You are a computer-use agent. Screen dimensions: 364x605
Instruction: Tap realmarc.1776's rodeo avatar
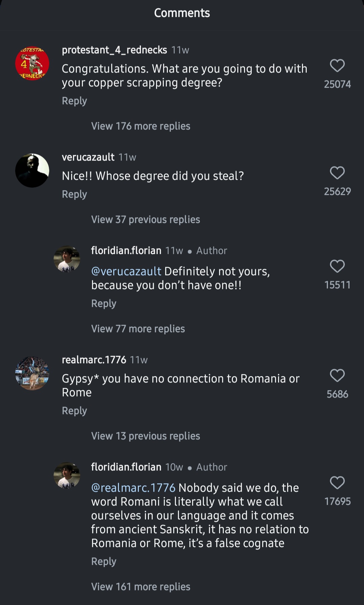click(32, 373)
